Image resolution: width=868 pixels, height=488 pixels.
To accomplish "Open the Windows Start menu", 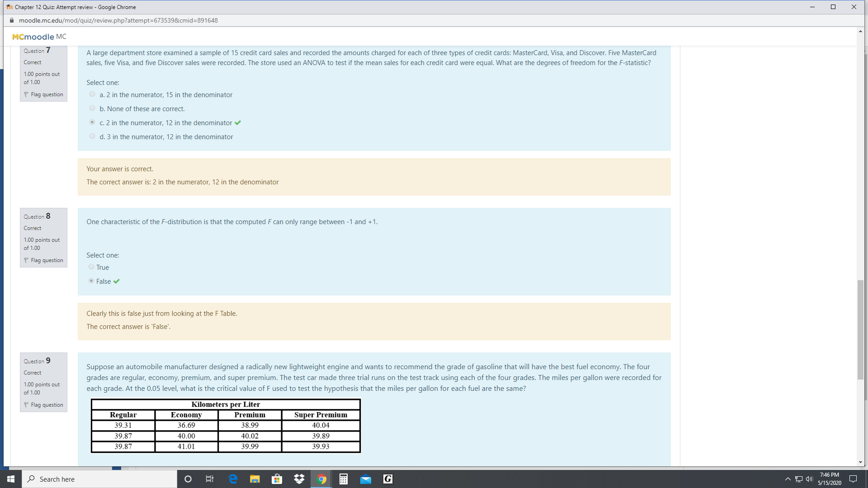I will point(10,479).
